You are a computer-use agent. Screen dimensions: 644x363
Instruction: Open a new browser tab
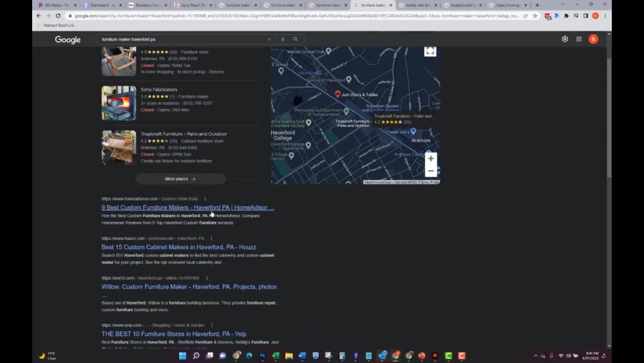(x=537, y=5)
